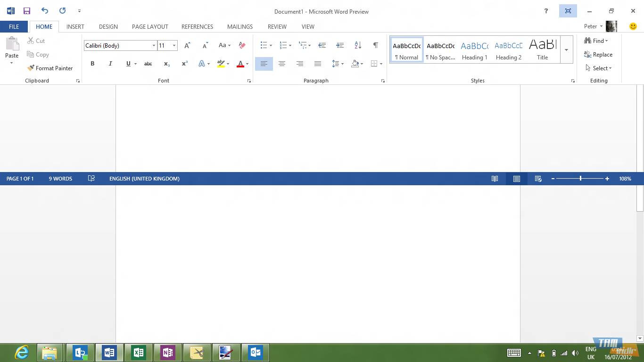Open Excel from the taskbar

click(139, 353)
